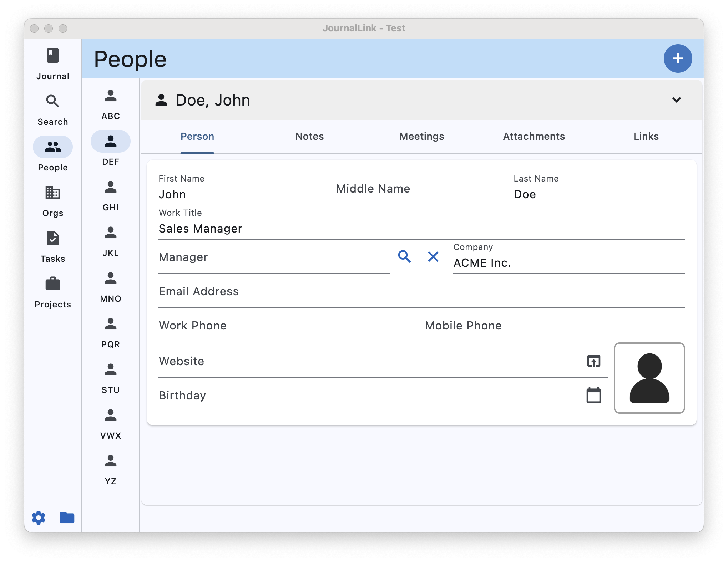
Task: Open the Tasks section
Action: click(52, 246)
